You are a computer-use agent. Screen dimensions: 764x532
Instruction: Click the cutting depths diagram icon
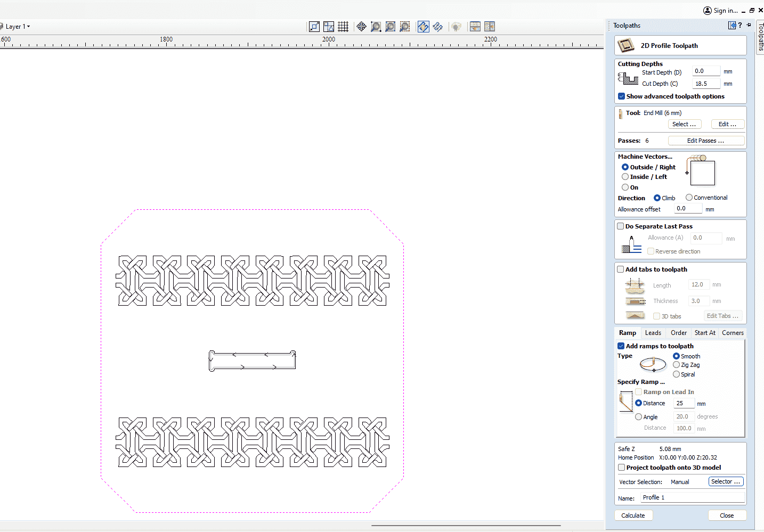point(628,78)
